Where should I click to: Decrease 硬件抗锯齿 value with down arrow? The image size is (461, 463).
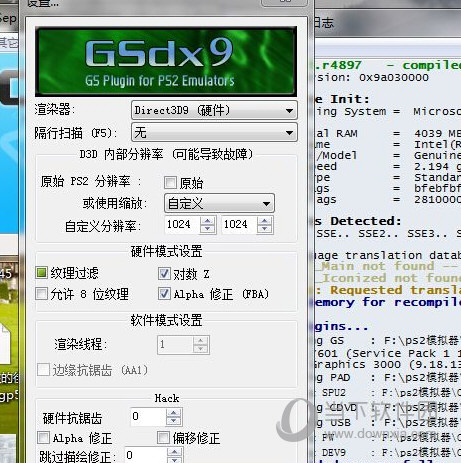tap(173, 421)
